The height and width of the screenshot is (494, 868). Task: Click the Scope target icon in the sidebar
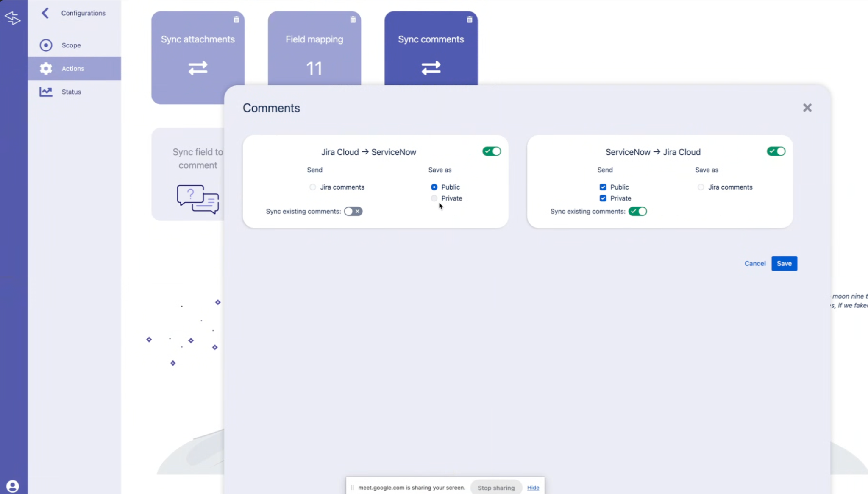pos(46,45)
